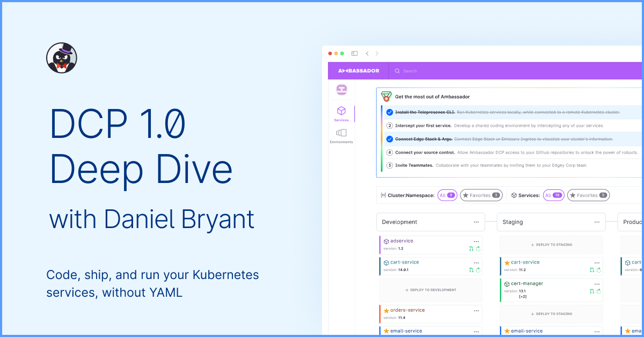This screenshot has width=644, height=337.
Task: Click the medal icon beside Get the most
Action: [386, 97]
